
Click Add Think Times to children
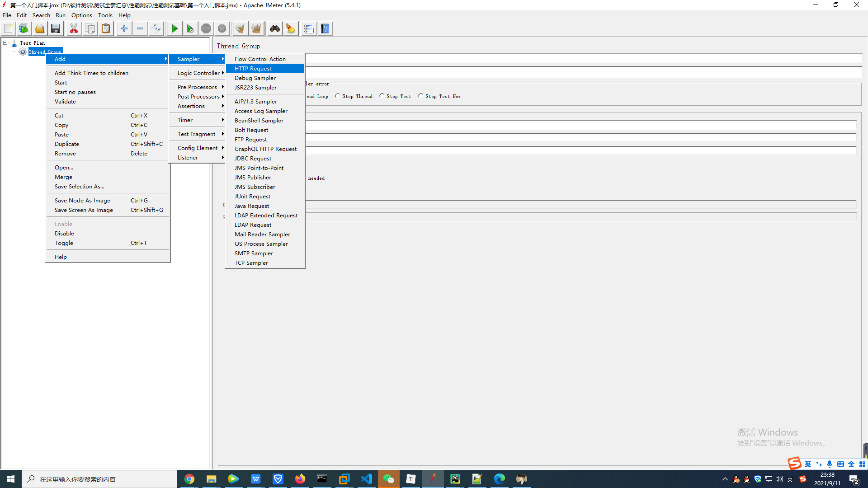coord(91,73)
